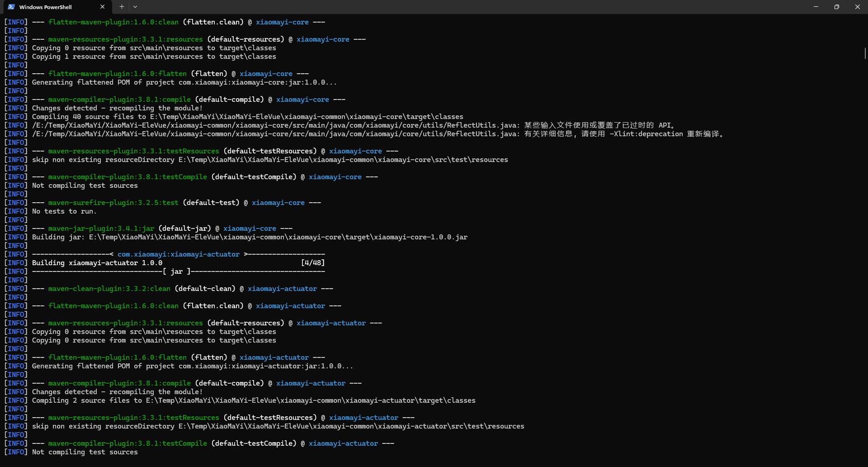
Task: Click the "Building xiaomayi-actuator 1.0.0" text
Action: (x=97, y=263)
